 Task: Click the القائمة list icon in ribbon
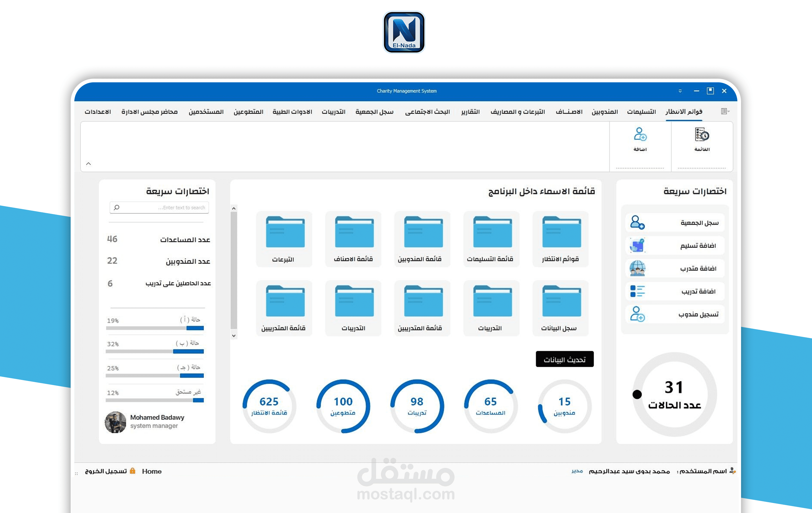(702, 135)
